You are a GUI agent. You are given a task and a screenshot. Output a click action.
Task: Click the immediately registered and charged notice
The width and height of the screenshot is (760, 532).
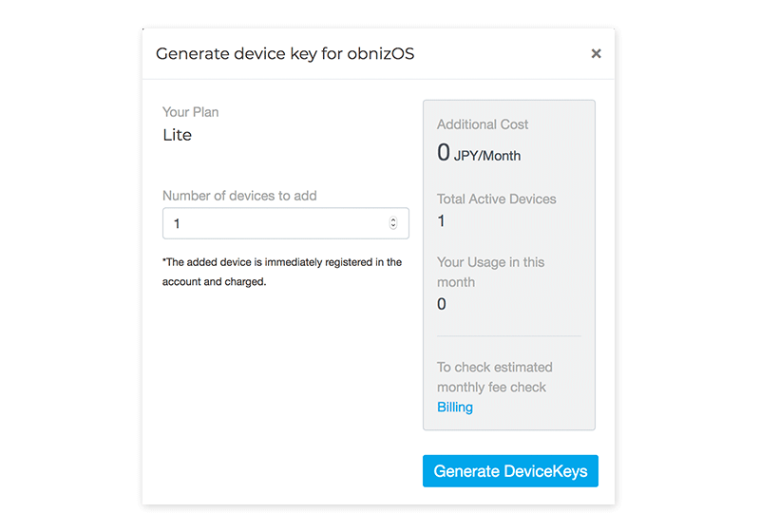(282, 272)
